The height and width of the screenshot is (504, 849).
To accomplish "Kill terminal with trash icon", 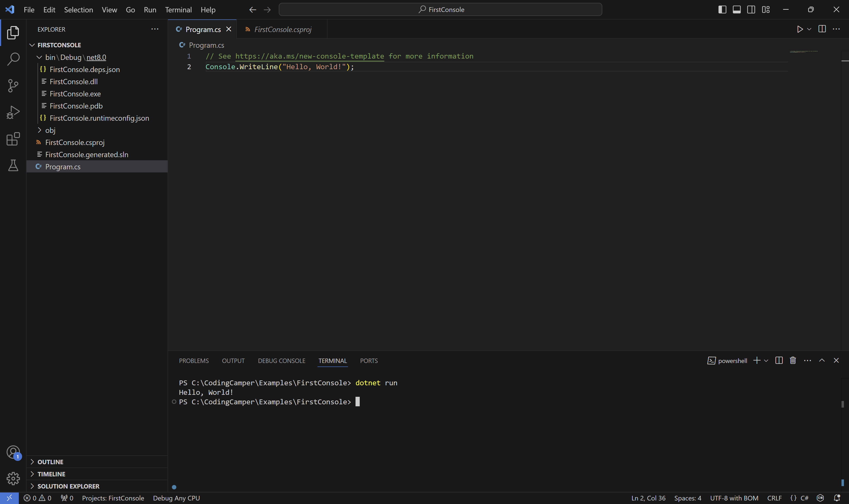I will click(x=793, y=360).
